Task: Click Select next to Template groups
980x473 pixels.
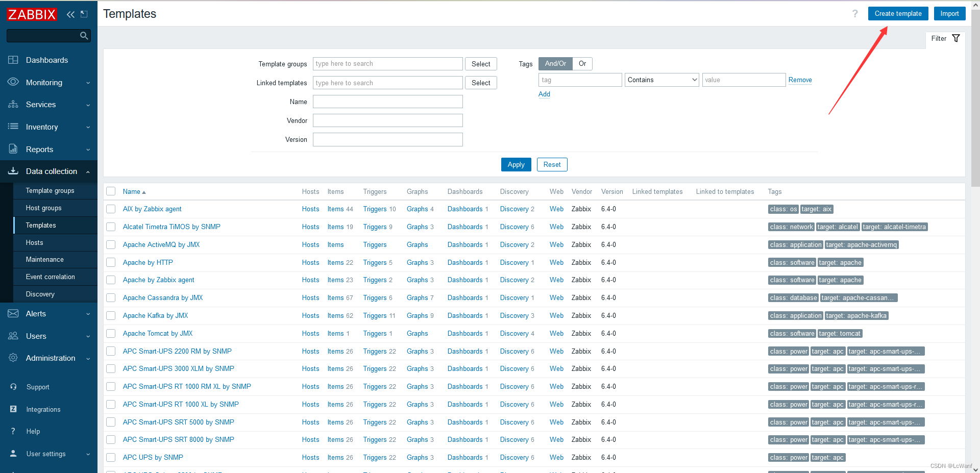Action: [481, 64]
